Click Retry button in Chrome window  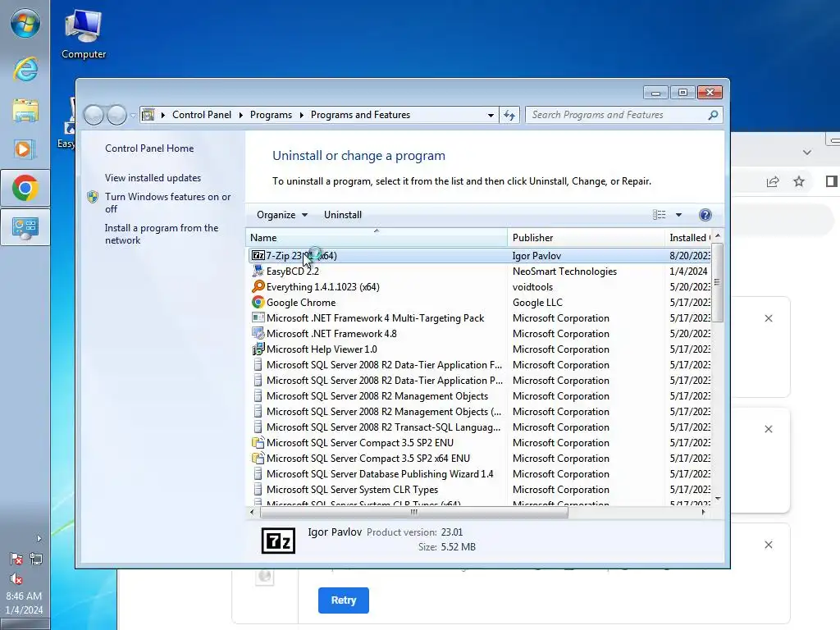click(344, 600)
